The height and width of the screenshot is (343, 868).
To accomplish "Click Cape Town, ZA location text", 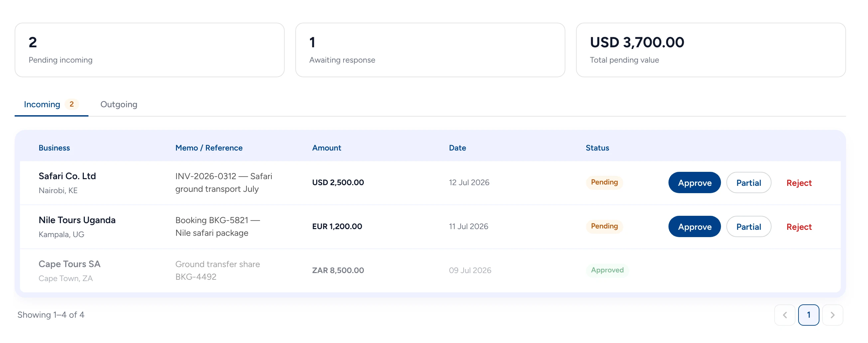I will coord(66,278).
